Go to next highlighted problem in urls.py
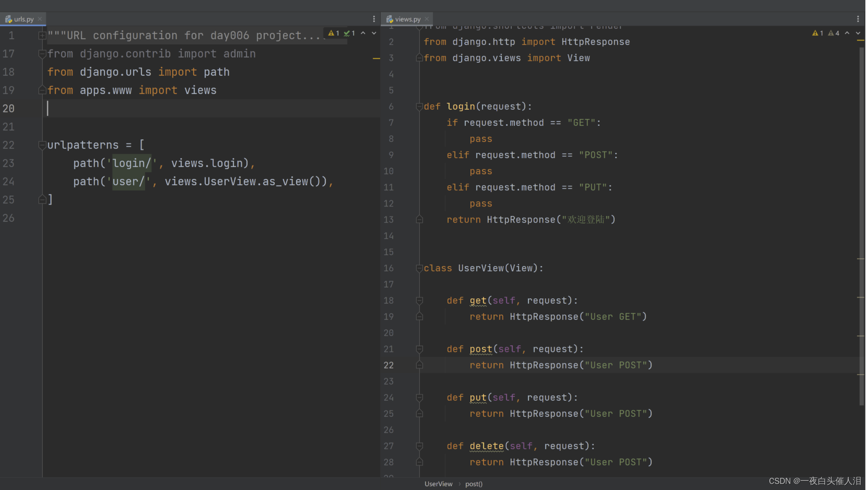 [374, 33]
